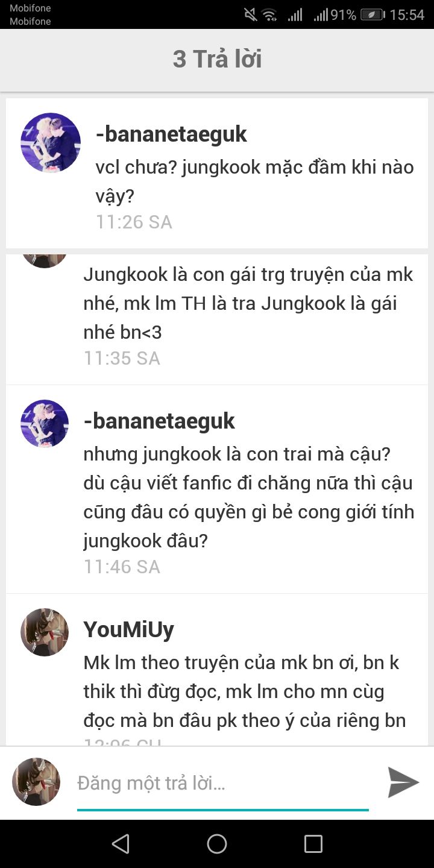This screenshot has width=434, height=868.
Task: Tap your own avatar beside the reply box
Action: click(x=36, y=782)
